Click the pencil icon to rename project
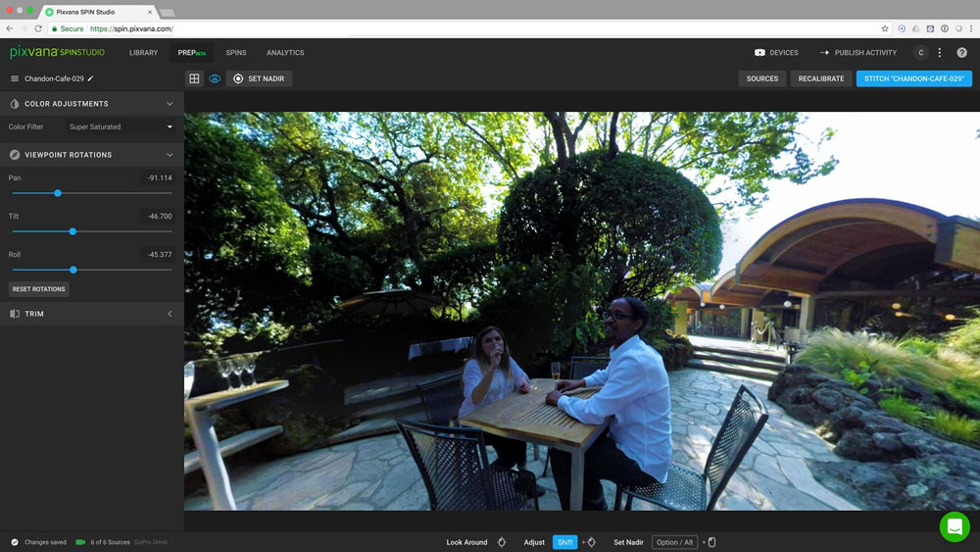This screenshot has width=980, height=552. (x=91, y=78)
